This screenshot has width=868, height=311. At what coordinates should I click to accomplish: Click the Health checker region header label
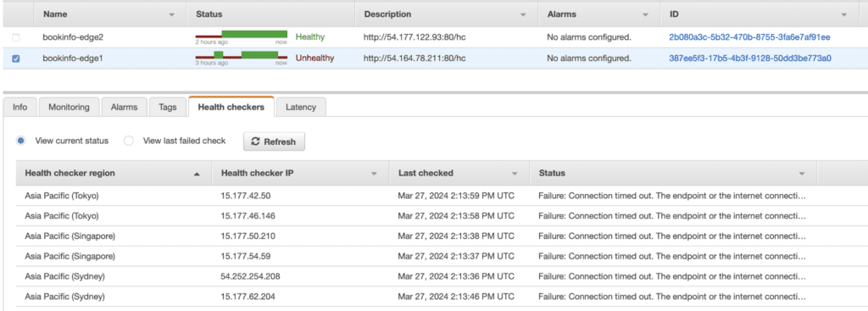(x=70, y=173)
